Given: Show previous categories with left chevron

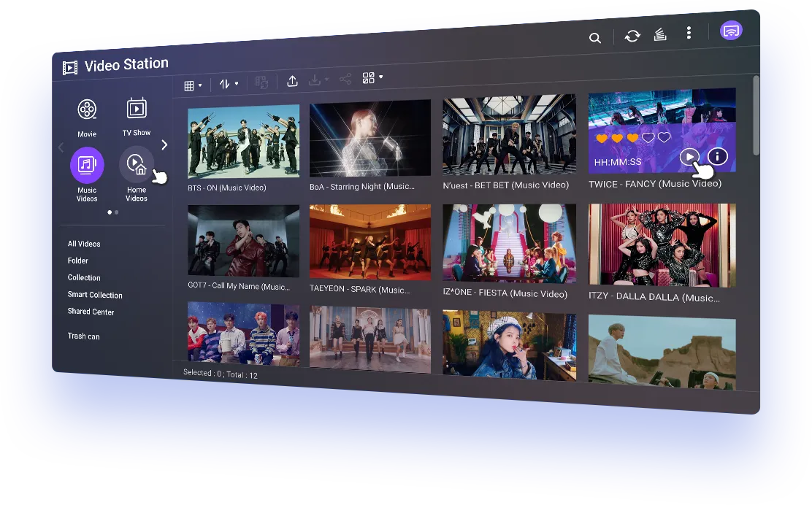Looking at the screenshot, I should pyautogui.click(x=61, y=147).
